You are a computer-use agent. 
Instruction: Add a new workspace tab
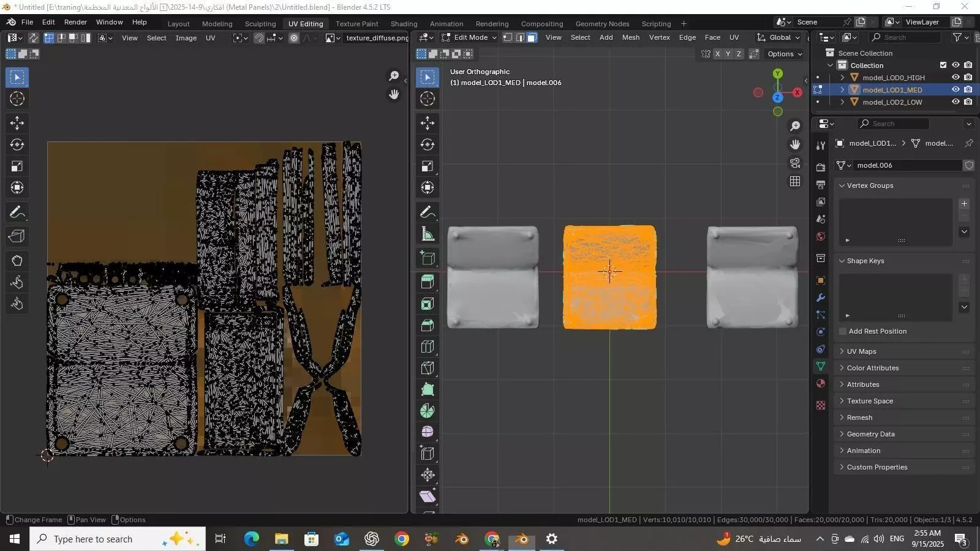tap(684, 24)
